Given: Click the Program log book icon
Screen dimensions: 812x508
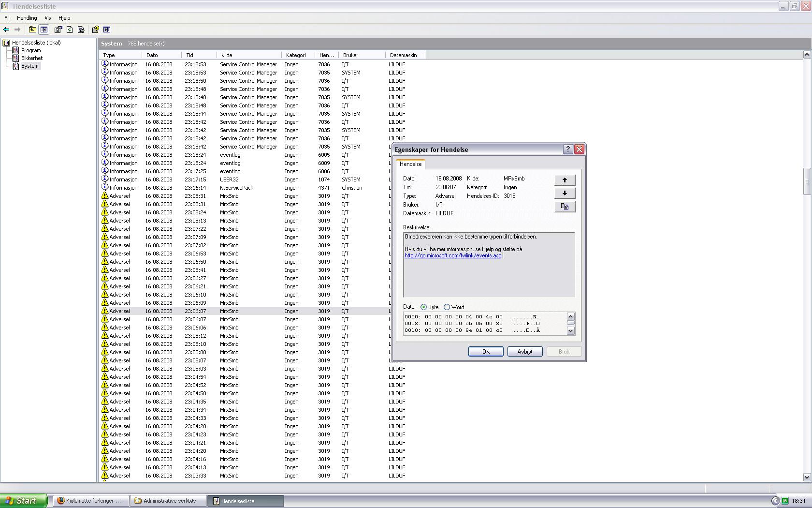Looking at the screenshot, I should 15,50.
